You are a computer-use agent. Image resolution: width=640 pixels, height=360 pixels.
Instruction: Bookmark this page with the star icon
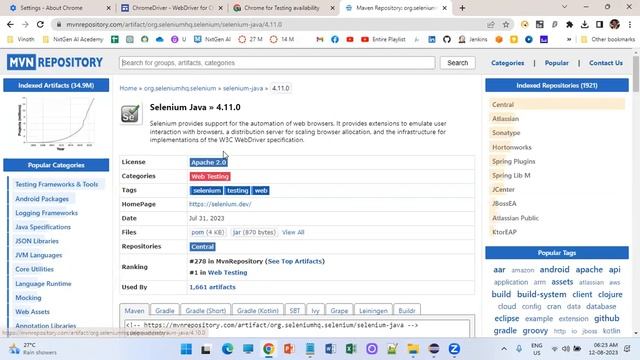[506, 24]
